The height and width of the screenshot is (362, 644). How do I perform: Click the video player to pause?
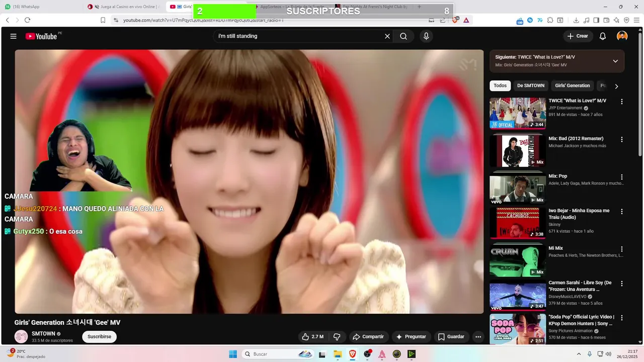point(249,182)
